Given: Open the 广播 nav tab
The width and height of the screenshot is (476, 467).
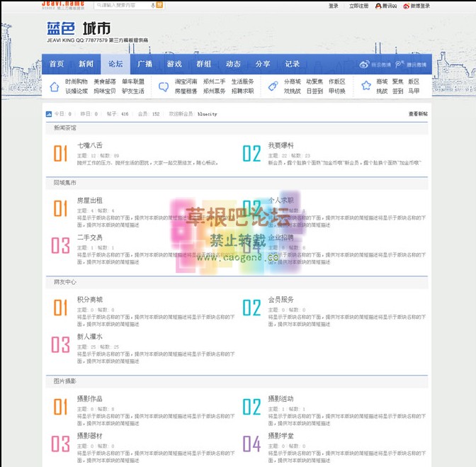Looking at the screenshot, I should pos(144,64).
